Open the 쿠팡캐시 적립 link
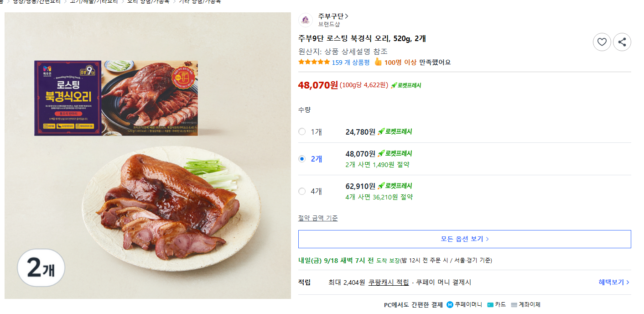 (389, 283)
